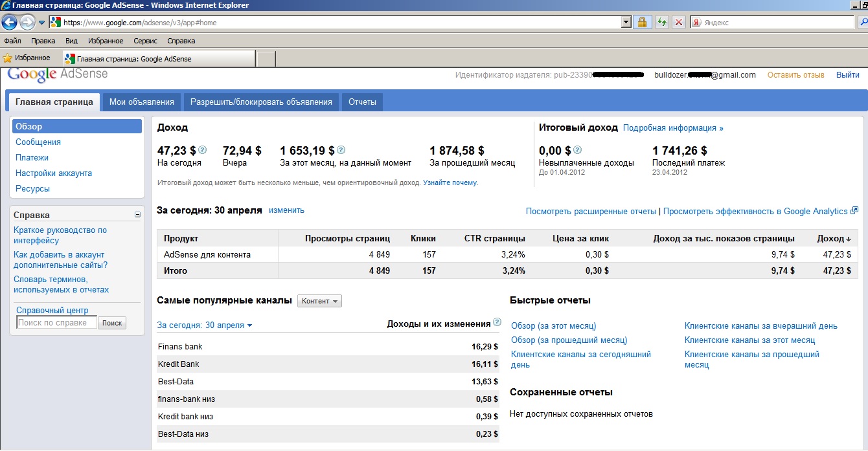This screenshot has height=451, width=868.
Task: Open the Сервис menu in menu bar
Action: coord(145,41)
